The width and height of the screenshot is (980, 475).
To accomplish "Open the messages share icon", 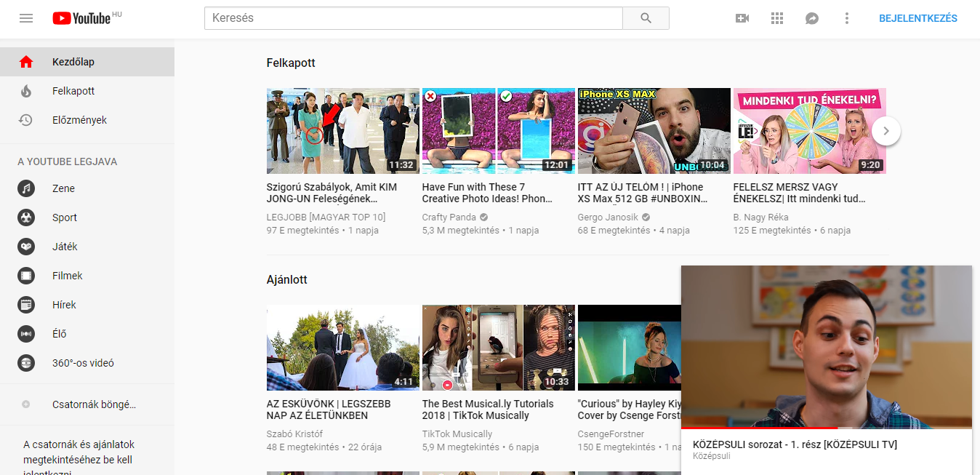I will click(x=812, y=18).
